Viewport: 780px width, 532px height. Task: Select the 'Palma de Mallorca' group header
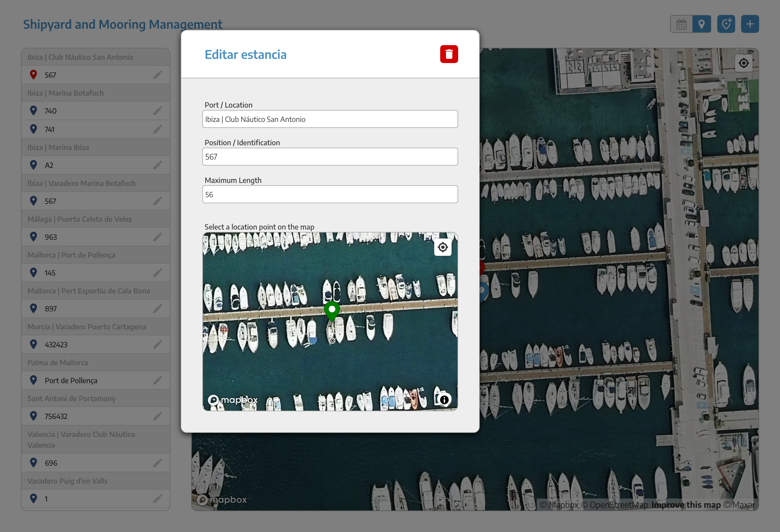pyautogui.click(x=96, y=363)
